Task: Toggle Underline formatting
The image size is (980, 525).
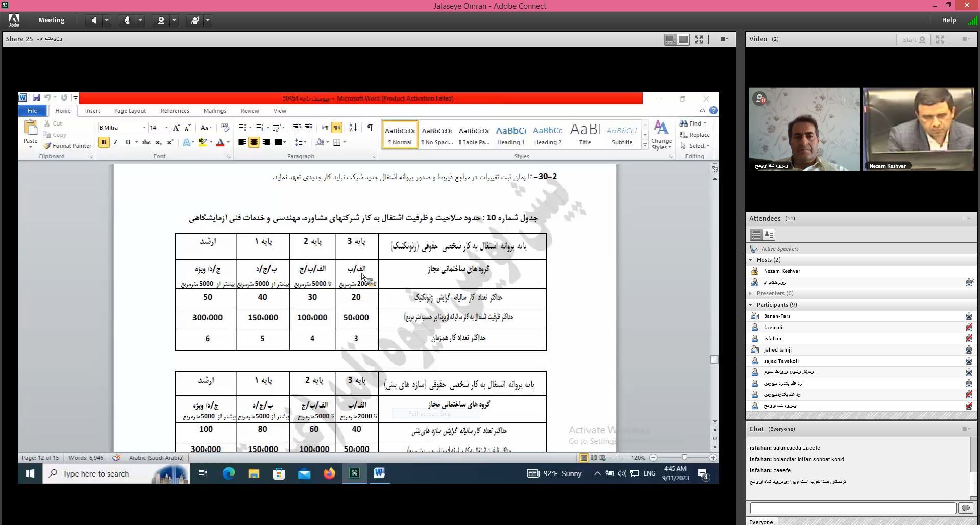Action: pos(128,142)
